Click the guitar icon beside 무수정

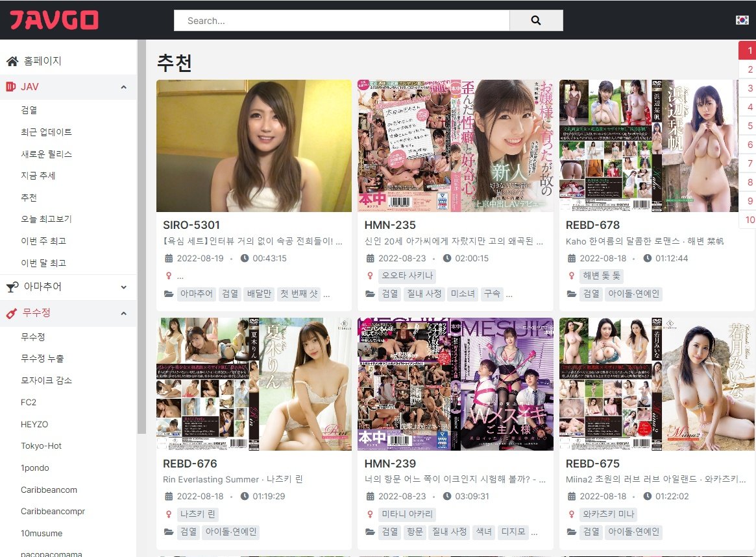click(11, 313)
